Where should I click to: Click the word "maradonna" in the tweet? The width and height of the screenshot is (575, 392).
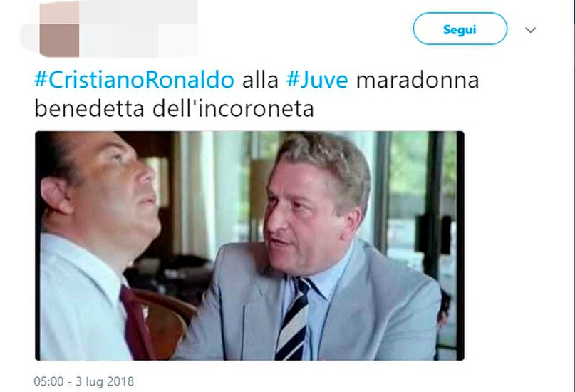click(418, 80)
